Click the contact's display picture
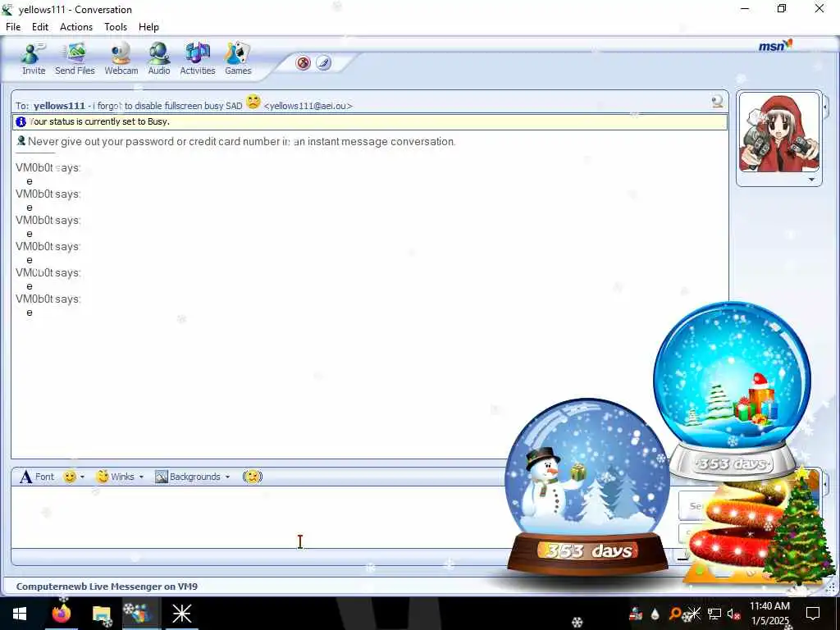840x630 pixels. point(779,132)
